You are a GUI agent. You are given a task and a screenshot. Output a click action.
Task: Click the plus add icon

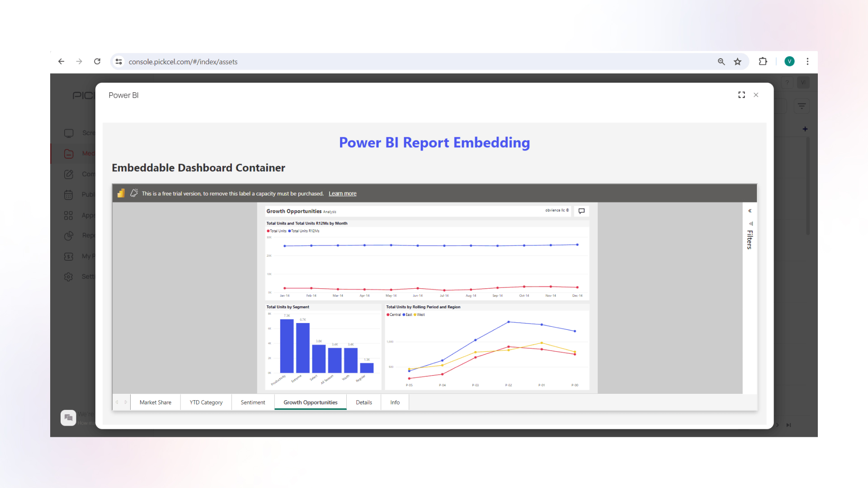click(805, 129)
